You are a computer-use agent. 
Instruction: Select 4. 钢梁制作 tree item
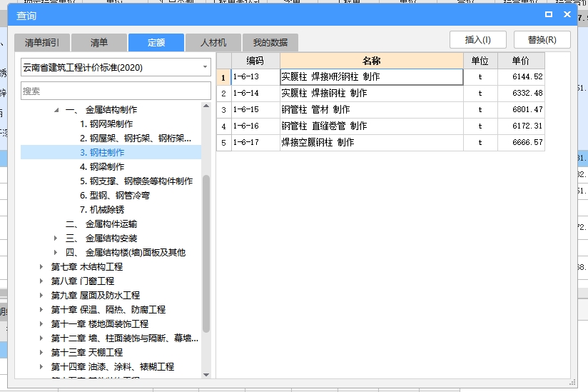pyautogui.click(x=102, y=167)
